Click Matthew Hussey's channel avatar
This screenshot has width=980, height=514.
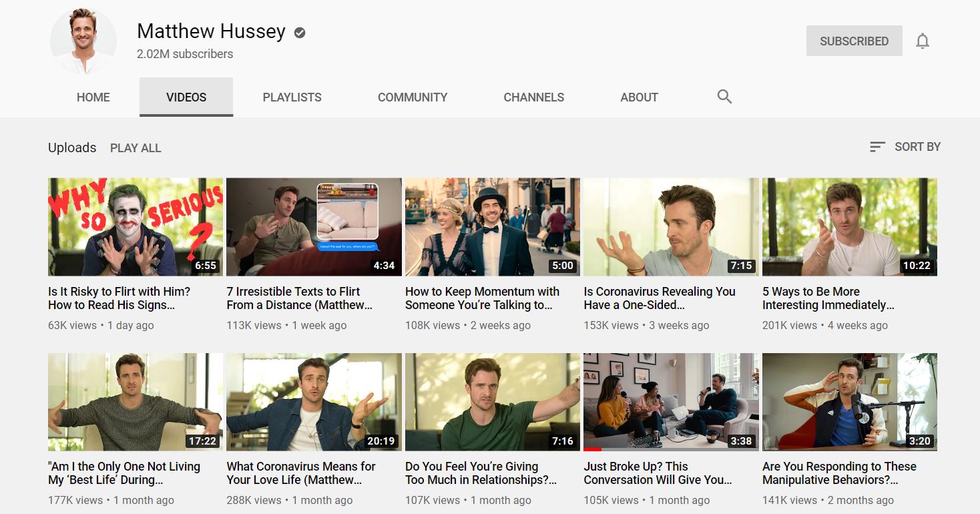click(x=83, y=41)
